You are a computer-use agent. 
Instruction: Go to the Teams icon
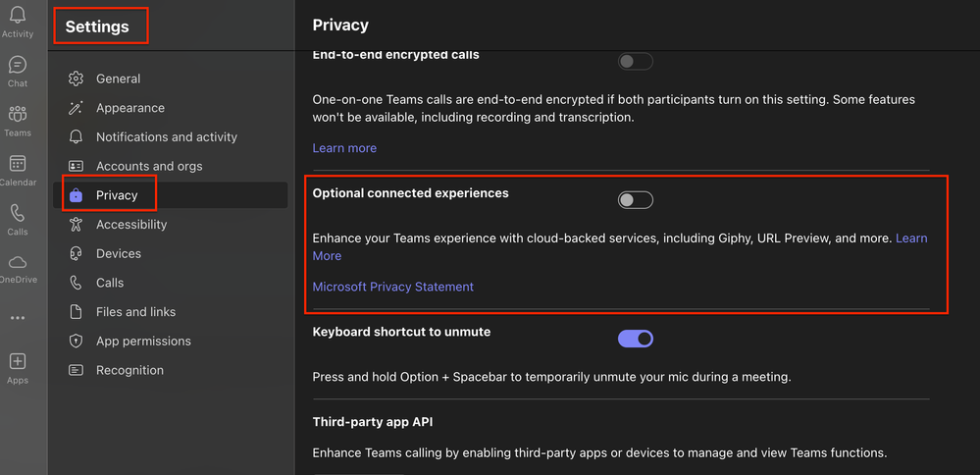click(x=17, y=115)
